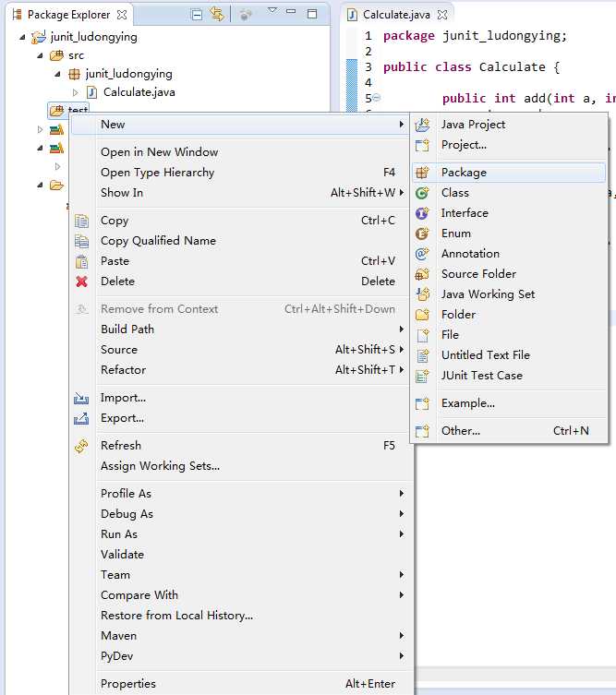Click Collapse All icon in Package Explorer
This screenshot has width=616, height=695.
click(196, 15)
